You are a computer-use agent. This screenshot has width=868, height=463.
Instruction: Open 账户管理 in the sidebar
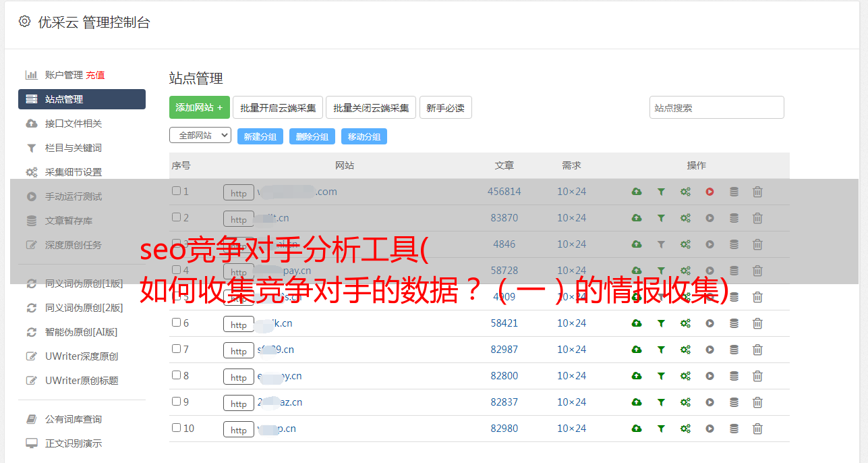pyautogui.click(x=64, y=75)
